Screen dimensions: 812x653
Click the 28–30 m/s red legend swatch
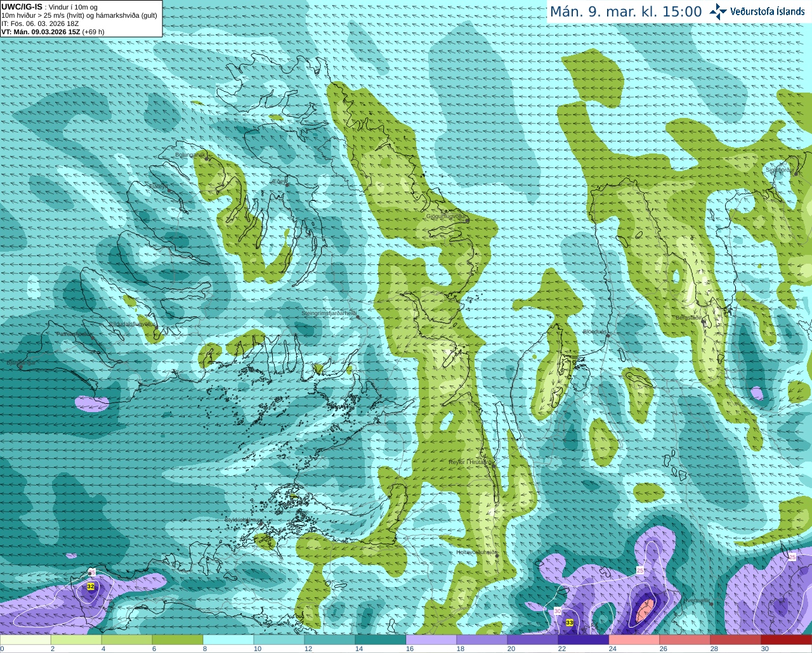(x=736, y=640)
